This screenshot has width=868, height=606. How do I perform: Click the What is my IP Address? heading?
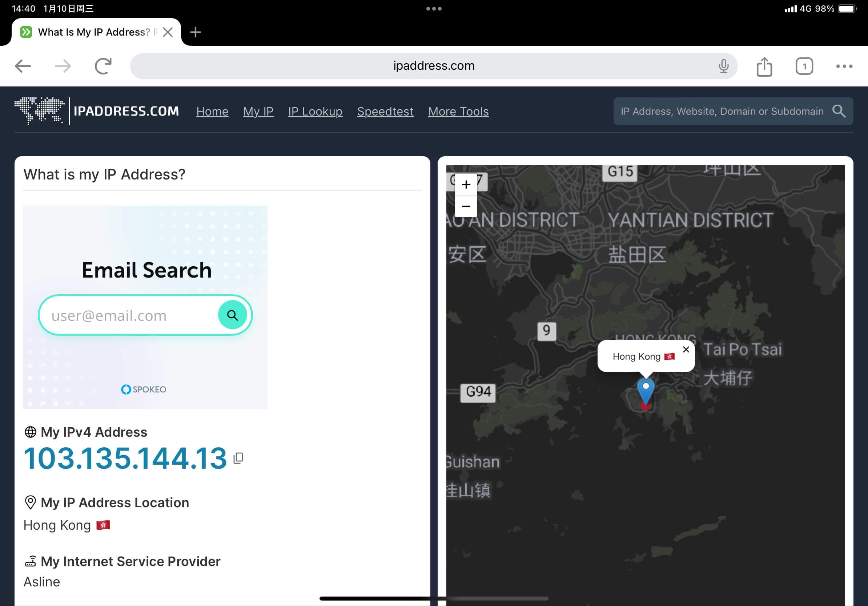point(104,174)
